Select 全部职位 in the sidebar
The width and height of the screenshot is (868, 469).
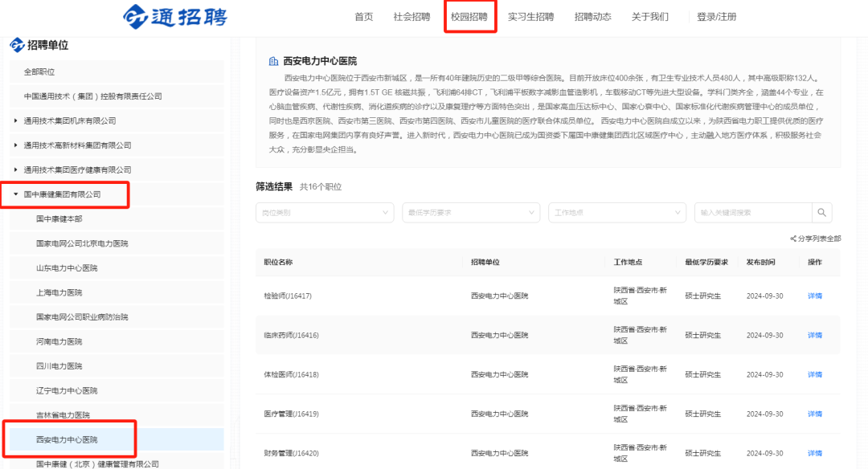point(117,72)
